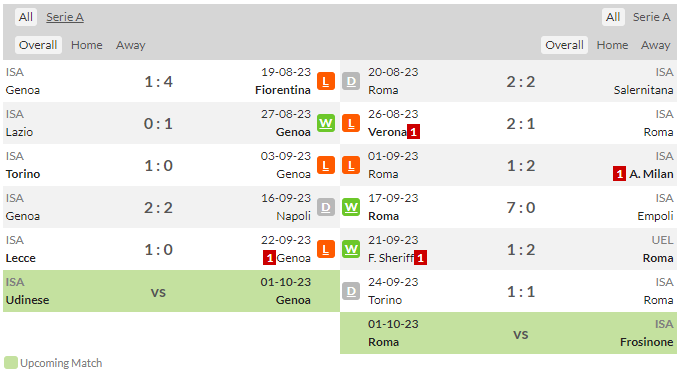679x387 pixels.
Task: Open the upcoming Roma vs Frosinone match
Action: tap(508, 333)
